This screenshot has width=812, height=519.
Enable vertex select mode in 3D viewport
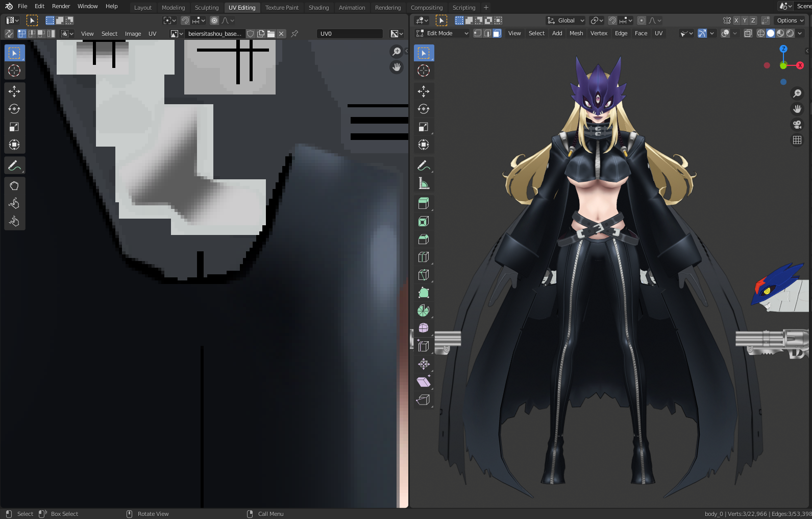coord(478,33)
